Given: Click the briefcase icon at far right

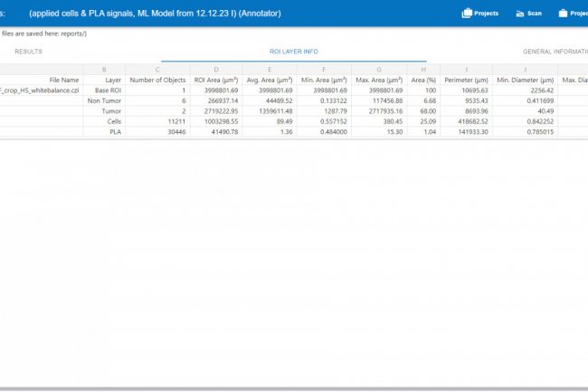Looking at the screenshot, I should pos(563,14).
